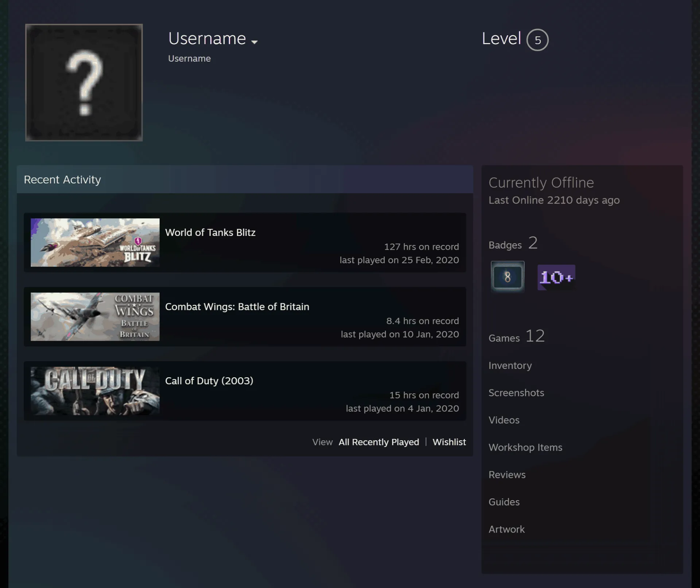
Task: Go to Screenshots
Action: click(516, 393)
